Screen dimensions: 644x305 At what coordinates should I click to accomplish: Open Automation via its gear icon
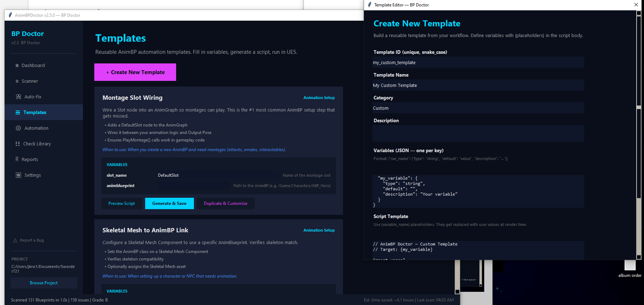click(19, 128)
